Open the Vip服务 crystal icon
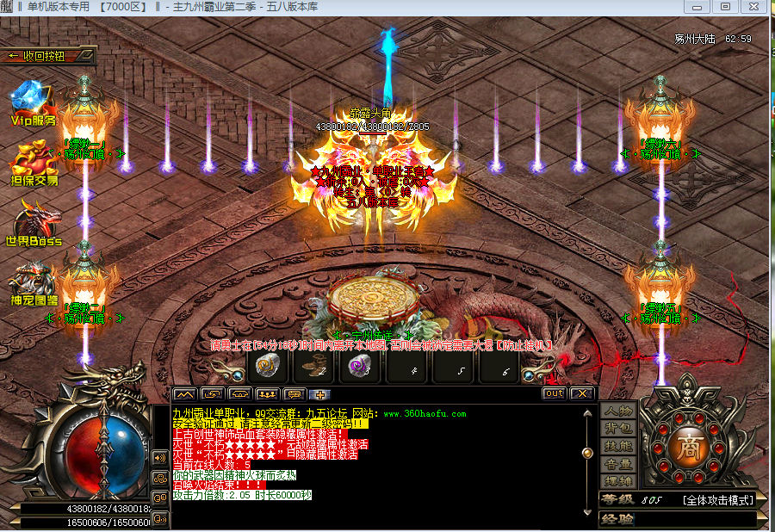 [x=32, y=104]
